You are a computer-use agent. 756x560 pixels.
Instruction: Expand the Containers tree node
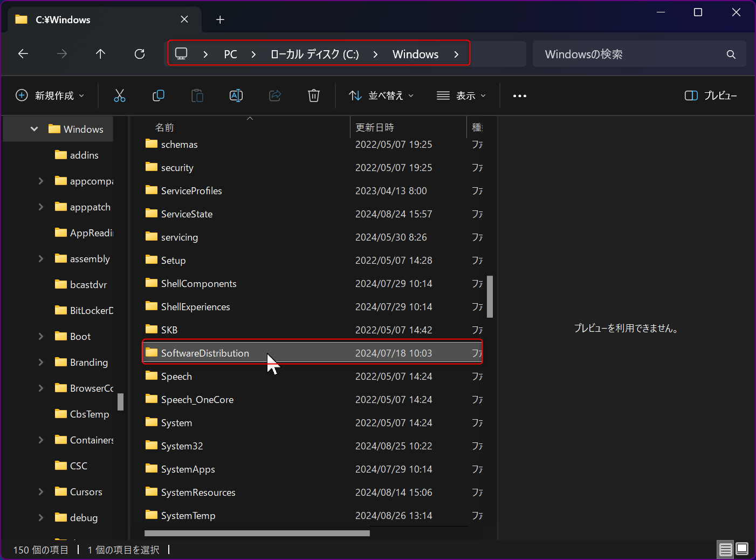[41, 440]
